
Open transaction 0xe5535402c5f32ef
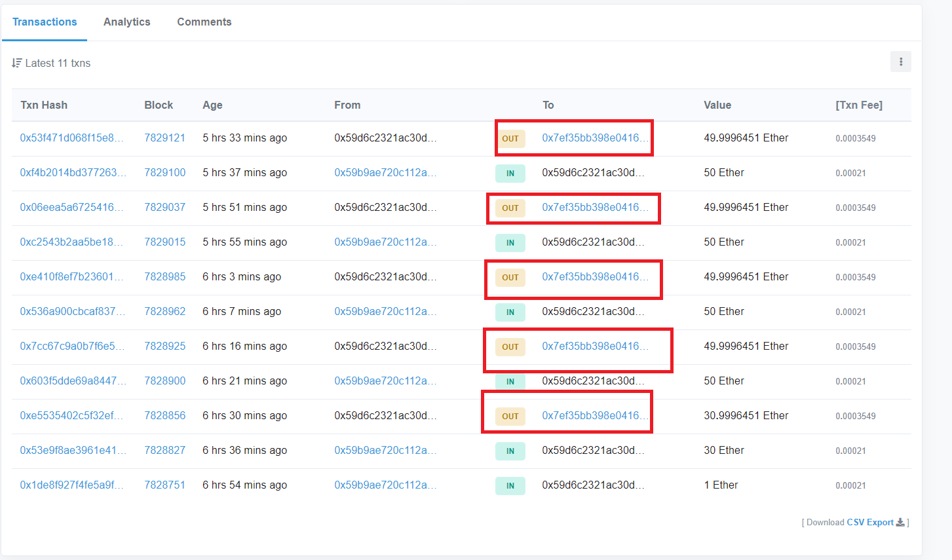[x=73, y=415]
